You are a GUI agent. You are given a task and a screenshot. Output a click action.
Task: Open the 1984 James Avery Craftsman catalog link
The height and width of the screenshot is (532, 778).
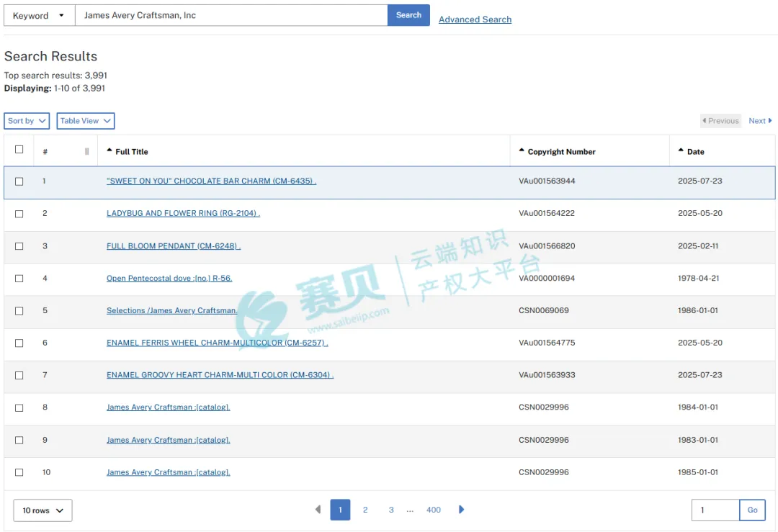(x=168, y=407)
